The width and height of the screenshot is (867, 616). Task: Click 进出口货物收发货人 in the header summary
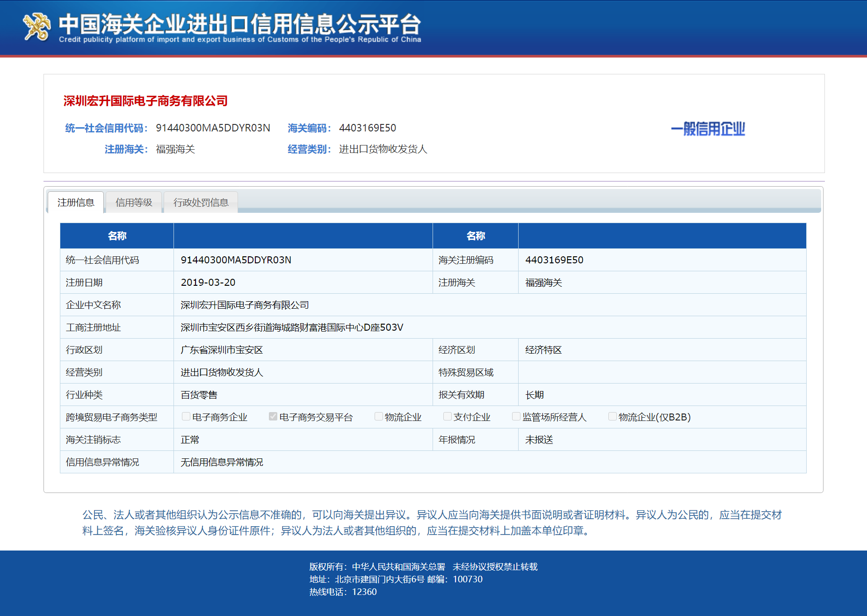click(x=383, y=149)
